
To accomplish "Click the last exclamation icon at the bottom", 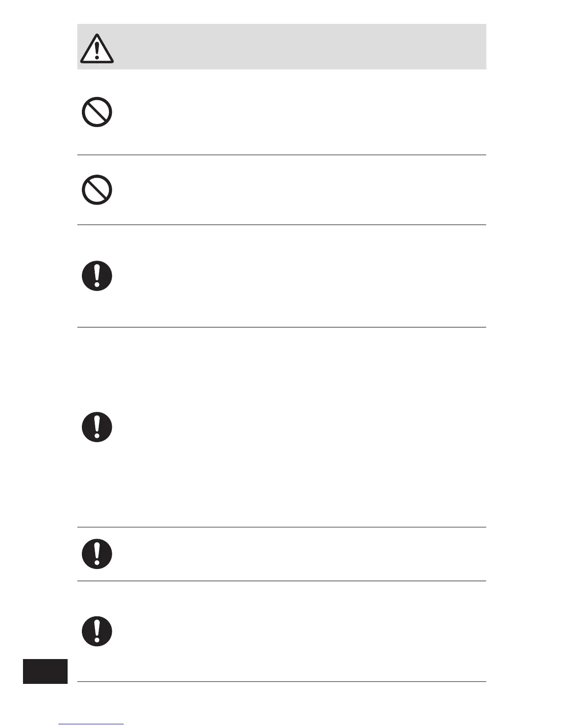I will (97, 631).
